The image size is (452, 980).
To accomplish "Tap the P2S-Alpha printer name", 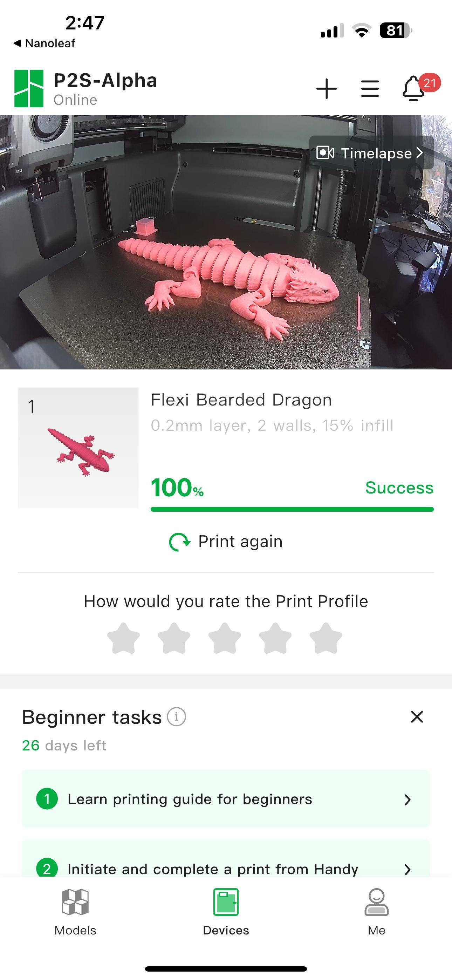I will (105, 81).
